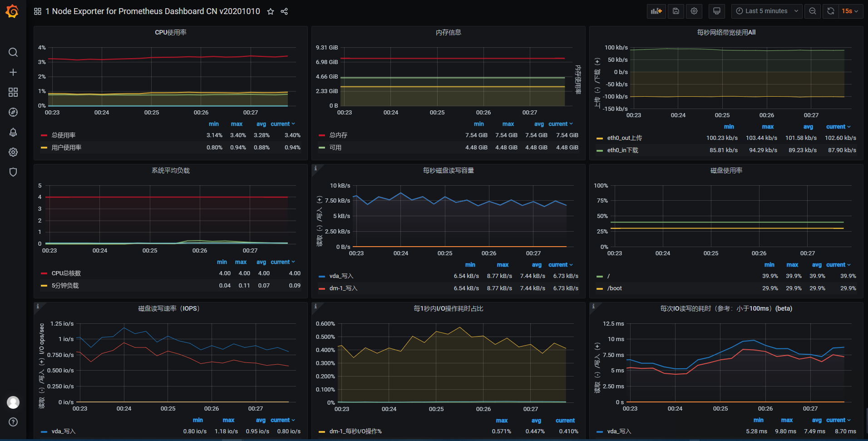Open user profile avatar
Image resolution: width=868 pixels, height=441 pixels.
point(13,402)
